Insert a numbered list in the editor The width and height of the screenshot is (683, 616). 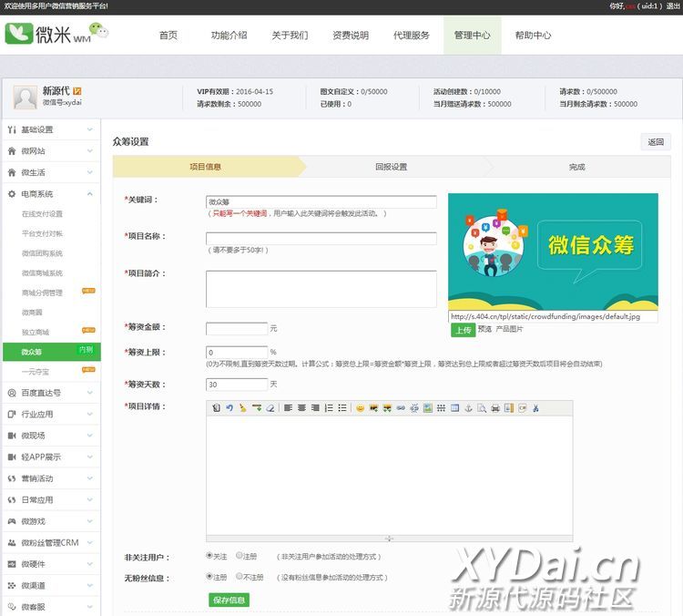click(x=329, y=408)
